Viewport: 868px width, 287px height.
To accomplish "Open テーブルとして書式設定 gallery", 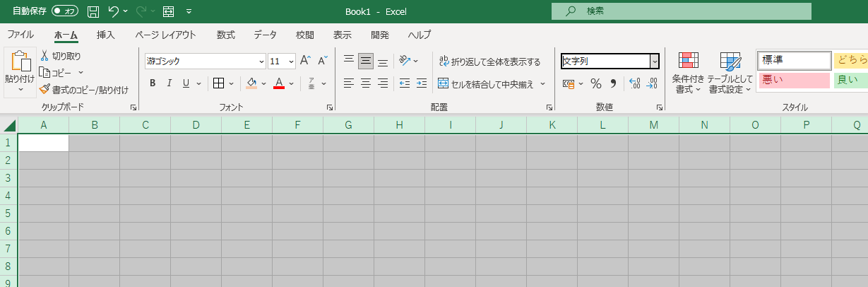I will [730, 73].
